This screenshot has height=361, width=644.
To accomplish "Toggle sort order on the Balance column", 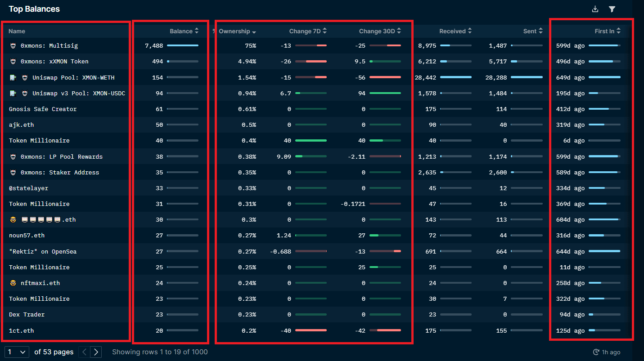I will pos(196,31).
